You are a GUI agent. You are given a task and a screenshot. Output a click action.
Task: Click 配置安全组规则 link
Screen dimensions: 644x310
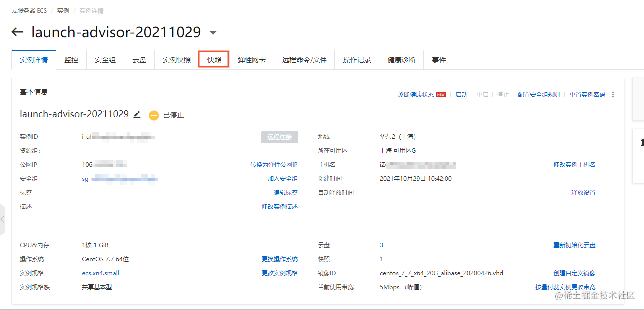(539, 95)
